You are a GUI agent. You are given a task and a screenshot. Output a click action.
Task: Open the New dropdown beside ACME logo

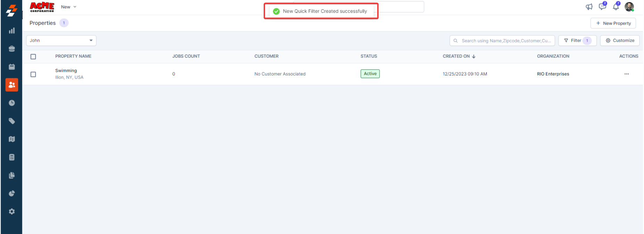pos(69,7)
